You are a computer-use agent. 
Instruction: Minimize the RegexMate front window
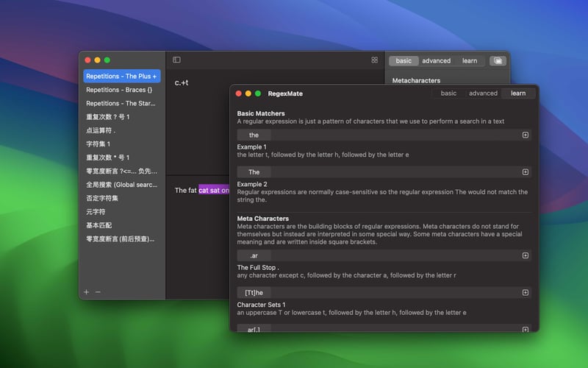pyautogui.click(x=248, y=93)
